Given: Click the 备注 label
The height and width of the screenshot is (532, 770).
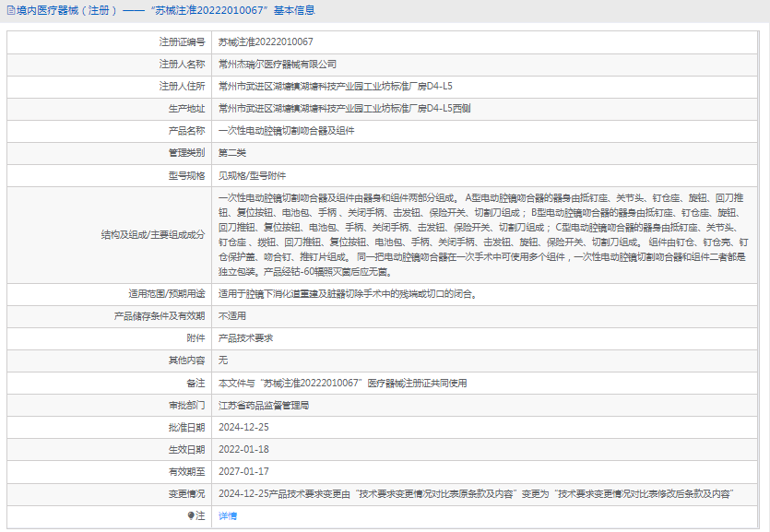Looking at the screenshot, I should click(x=195, y=384).
